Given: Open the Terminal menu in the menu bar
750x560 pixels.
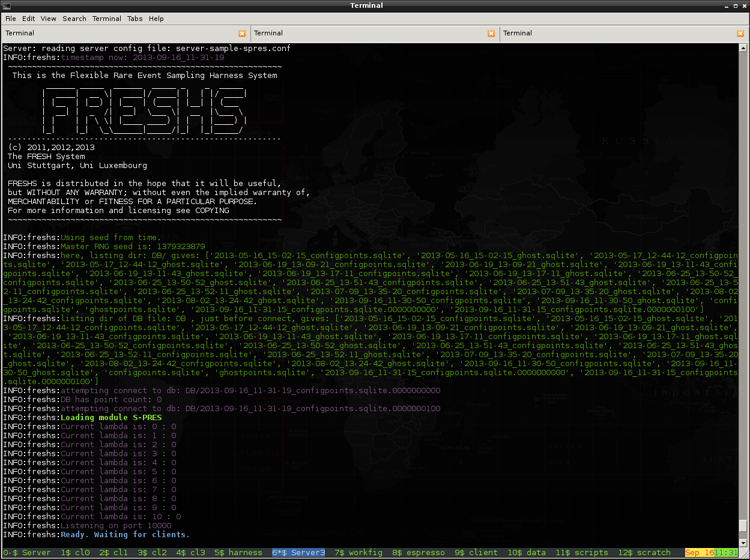Looking at the screenshot, I should pyautogui.click(x=107, y=19).
